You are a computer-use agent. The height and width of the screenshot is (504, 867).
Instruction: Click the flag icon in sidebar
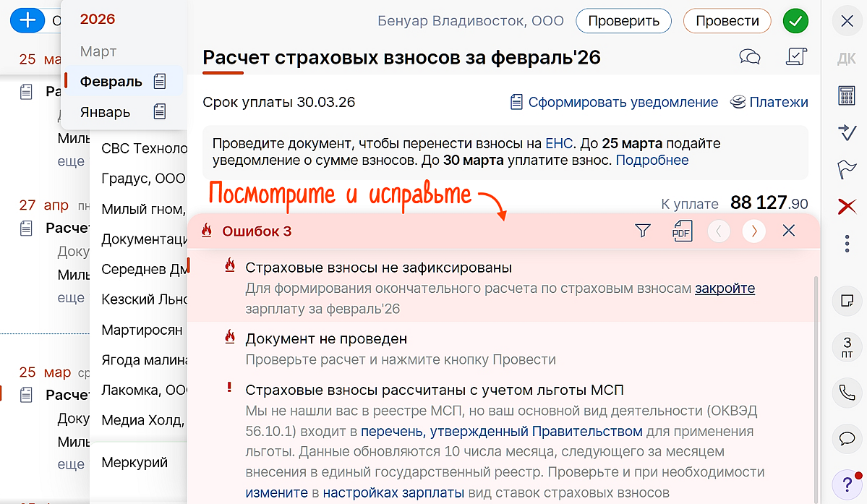(846, 170)
